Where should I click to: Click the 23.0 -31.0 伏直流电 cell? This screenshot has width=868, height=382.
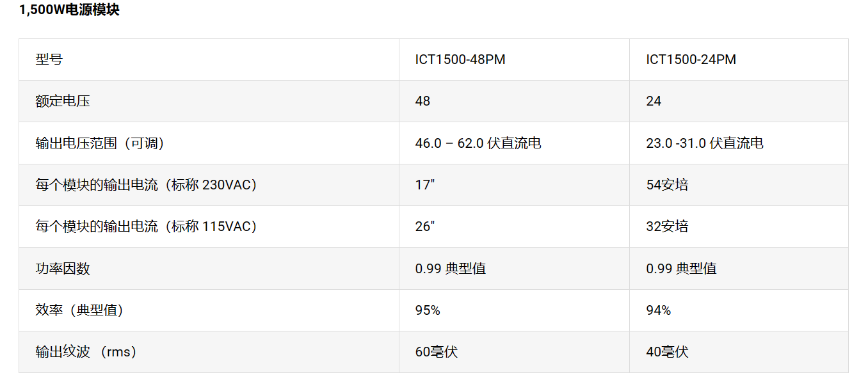704,143
